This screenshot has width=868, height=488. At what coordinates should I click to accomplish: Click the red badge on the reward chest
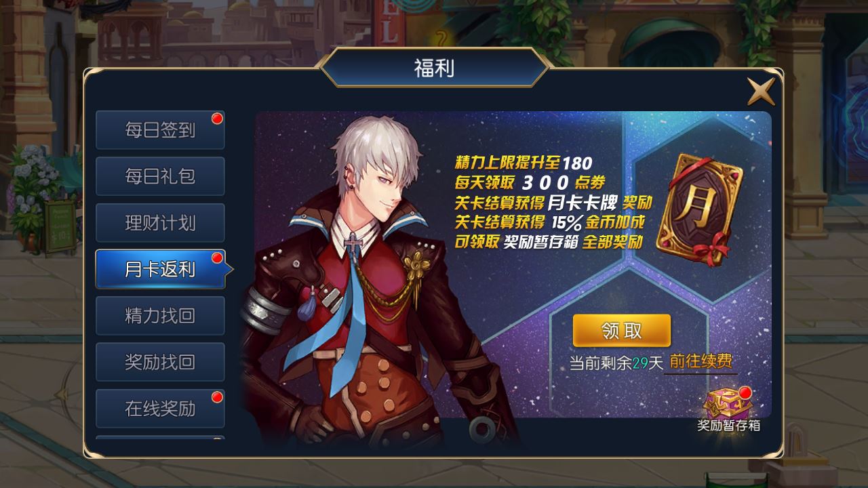tap(746, 393)
